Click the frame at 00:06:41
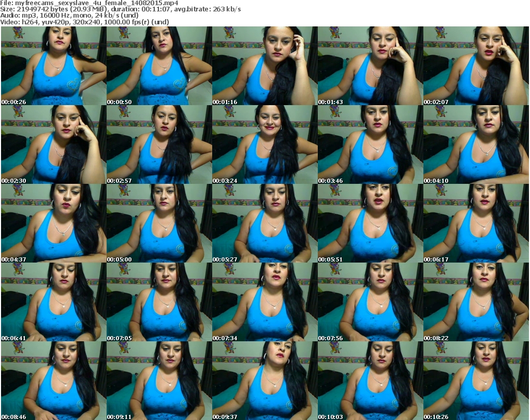 point(54,302)
